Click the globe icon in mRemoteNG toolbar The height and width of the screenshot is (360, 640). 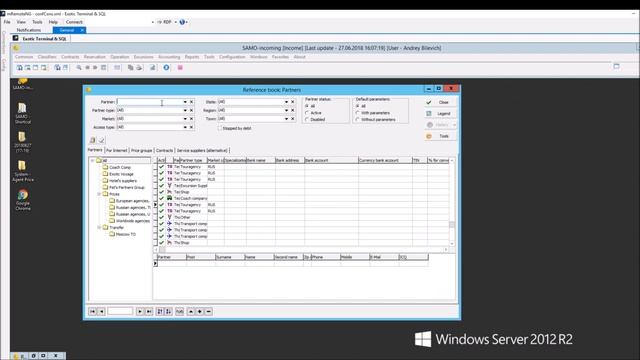182,22
